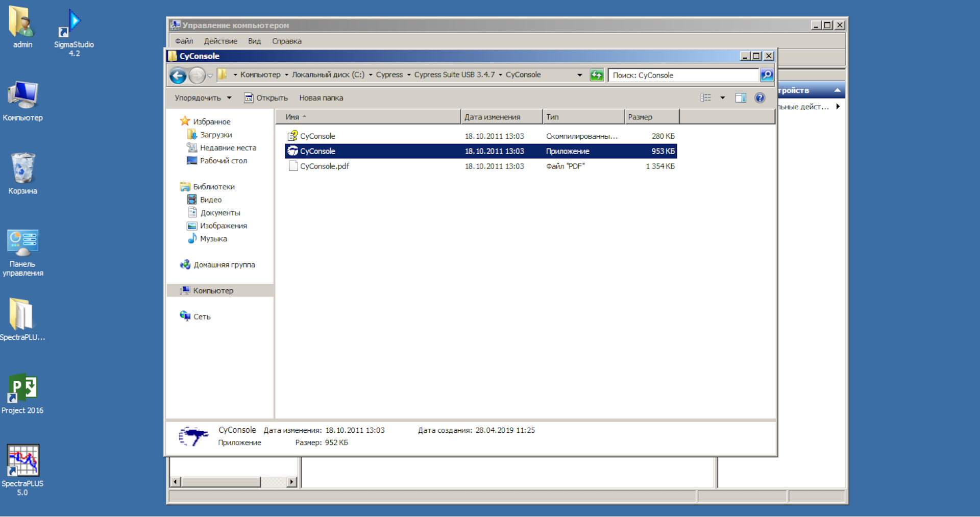Viewport: 980px width, 517px height.
Task: Click the Избранное star icon
Action: coord(185,121)
